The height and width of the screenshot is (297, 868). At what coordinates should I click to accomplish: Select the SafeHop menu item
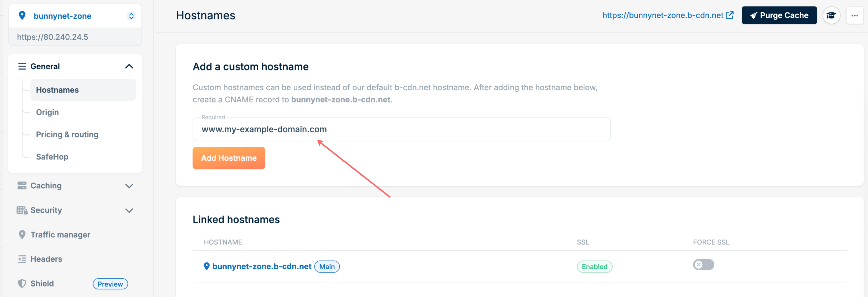tap(52, 157)
